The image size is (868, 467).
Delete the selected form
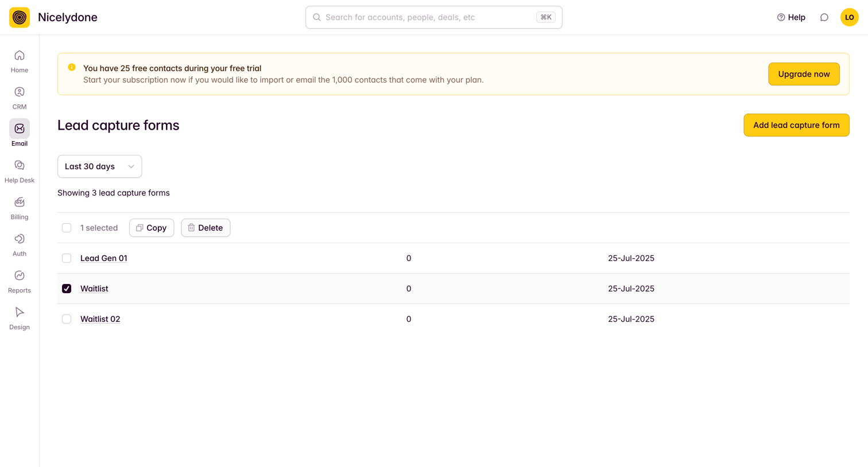point(206,228)
